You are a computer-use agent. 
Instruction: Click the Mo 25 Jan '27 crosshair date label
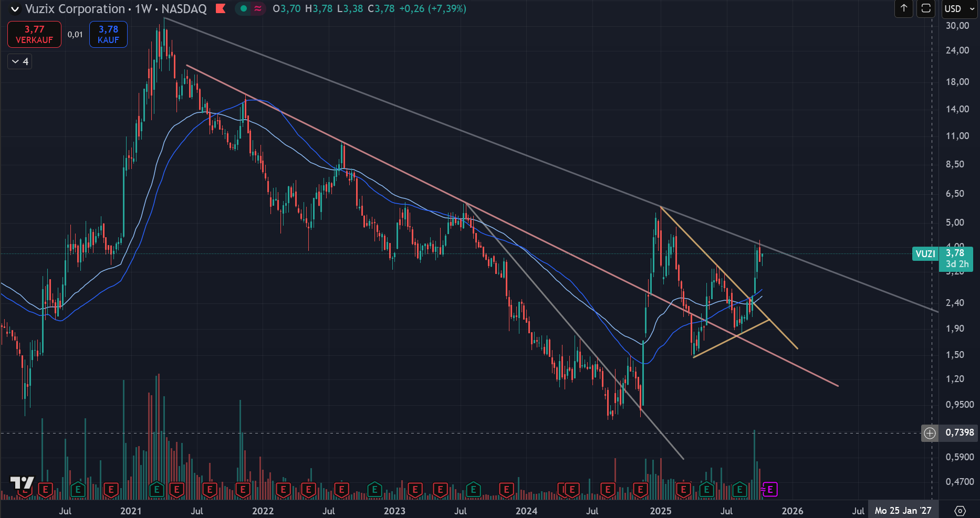[x=903, y=511]
